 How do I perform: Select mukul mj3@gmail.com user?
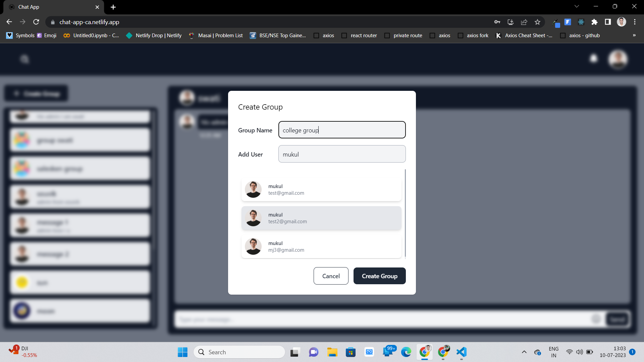pyautogui.click(x=322, y=246)
